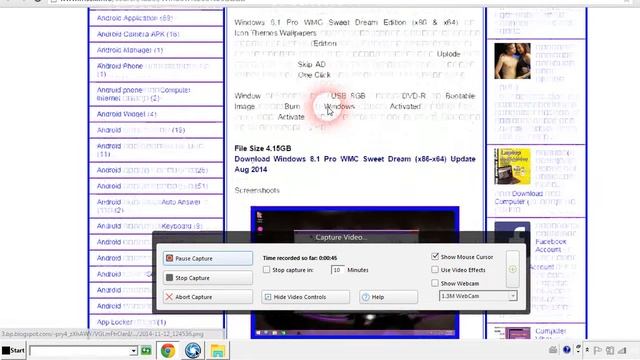Click the Capture Video title text

pyautogui.click(x=341, y=237)
